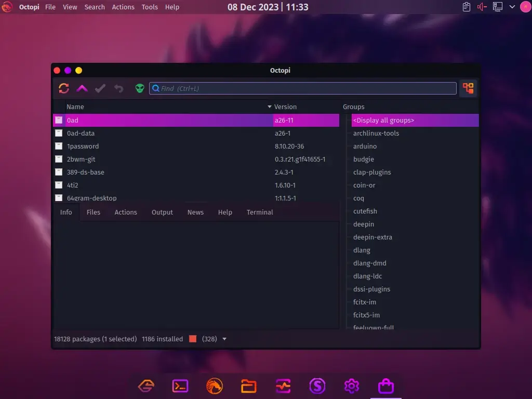The height and width of the screenshot is (399, 532).
Task: Click 1186 installed status text
Action: point(162,339)
